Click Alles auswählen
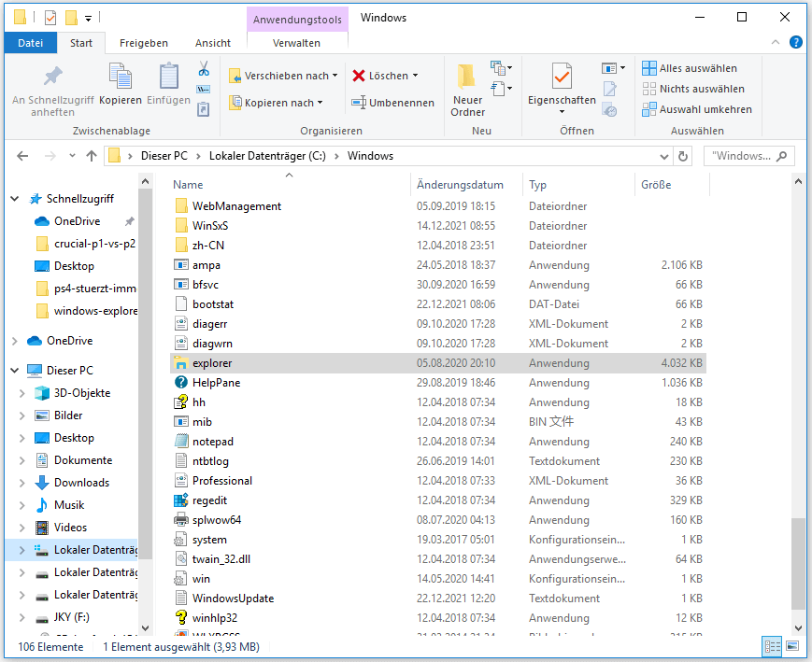 690,68
